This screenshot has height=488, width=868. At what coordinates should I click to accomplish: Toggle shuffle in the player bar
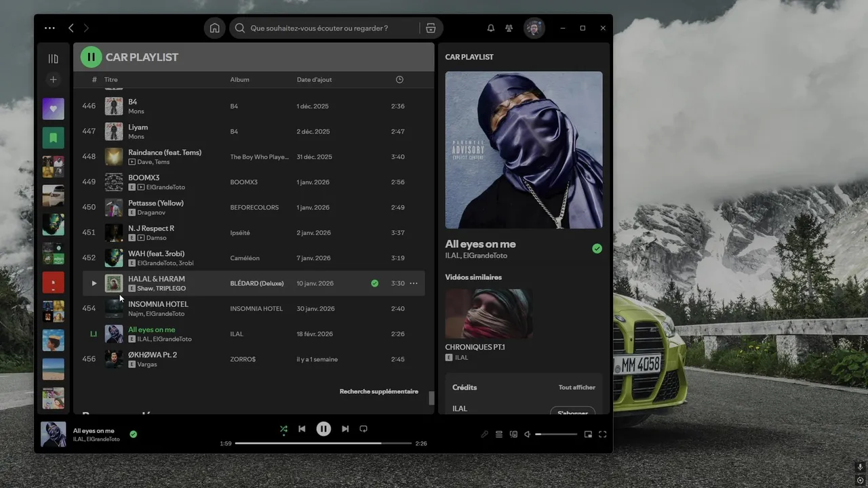[283, 429]
